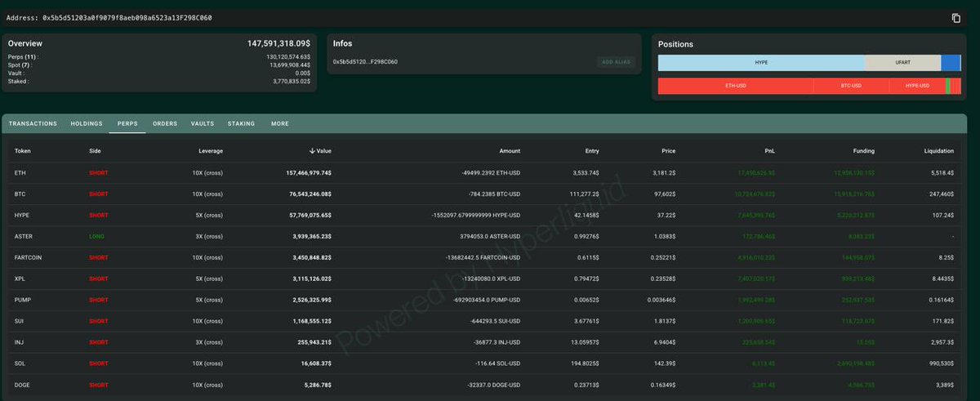Sort table by Entry column header
980x401 pixels.
coord(592,151)
